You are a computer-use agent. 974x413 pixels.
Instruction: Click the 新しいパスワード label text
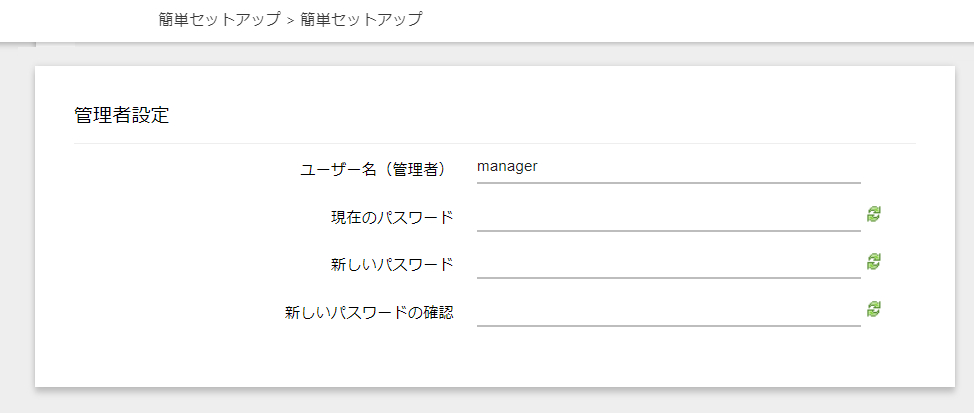(x=392, y=265)
